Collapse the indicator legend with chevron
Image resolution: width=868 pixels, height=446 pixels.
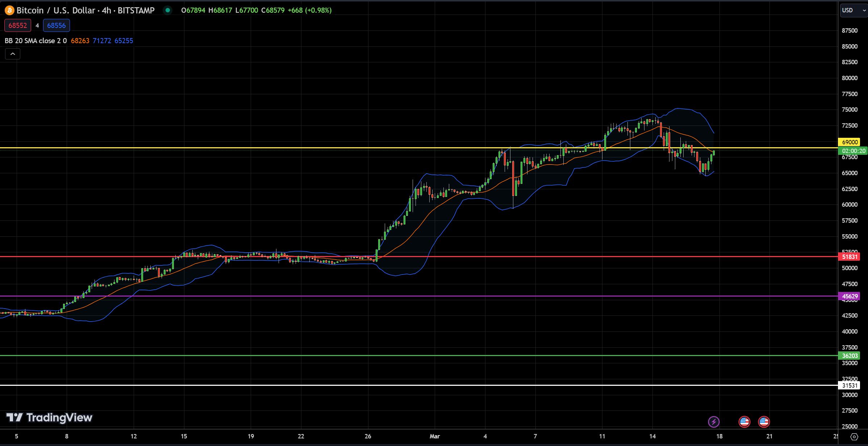click(13, 54)
